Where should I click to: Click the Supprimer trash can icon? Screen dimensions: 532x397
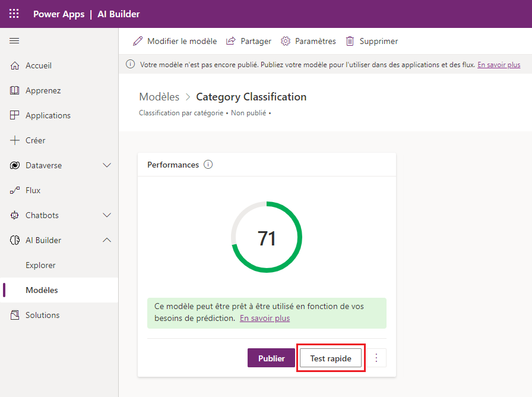(x=350, y=41)
